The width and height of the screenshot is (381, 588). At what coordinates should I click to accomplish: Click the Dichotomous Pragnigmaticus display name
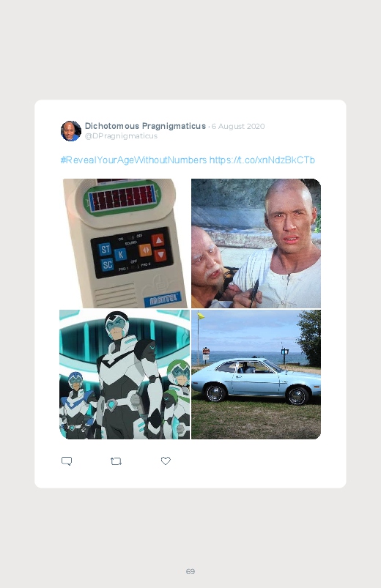click(145, 126)
